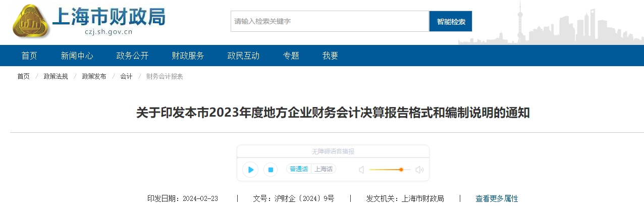The height and width of the screenshot is (207, 644).
Task: Click the 文号：沪财企〔2024〕9号 text
Action: click(294, 198)
